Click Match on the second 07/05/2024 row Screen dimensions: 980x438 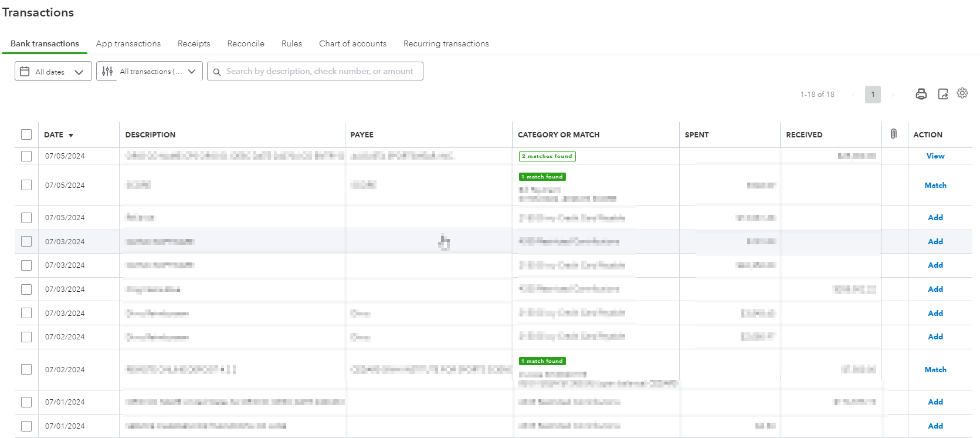tap(935, 186)
